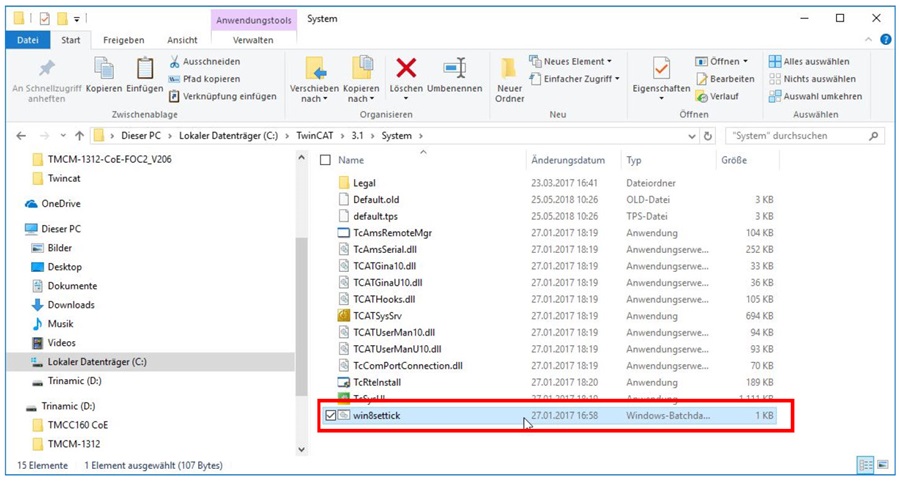Click the Ausschneiden scissors icon
This screenshot has width=900, height=481.
pyautogui.click(x=175, y=62)
